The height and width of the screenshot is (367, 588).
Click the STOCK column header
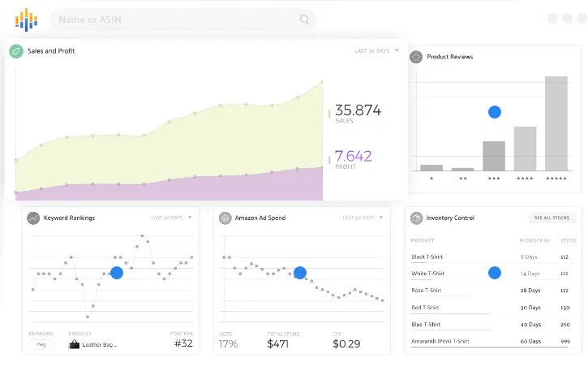tap(568, 240)
